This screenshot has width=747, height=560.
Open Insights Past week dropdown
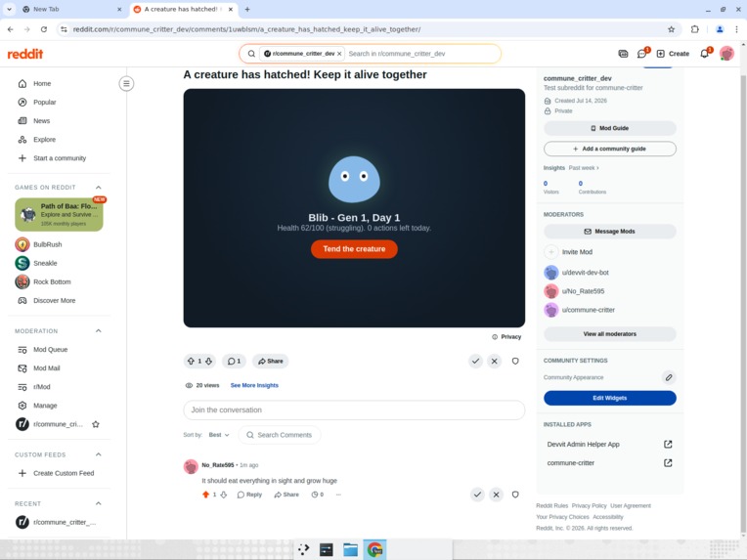[x=584, y=168]
